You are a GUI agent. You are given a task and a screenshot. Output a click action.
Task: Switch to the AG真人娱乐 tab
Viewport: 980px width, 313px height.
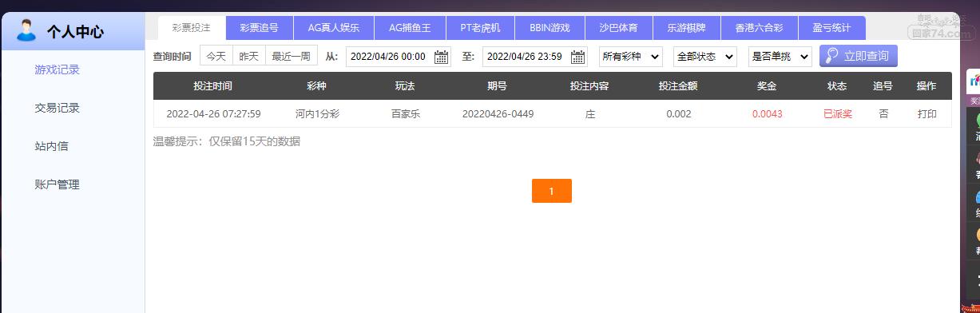[333, 28]
